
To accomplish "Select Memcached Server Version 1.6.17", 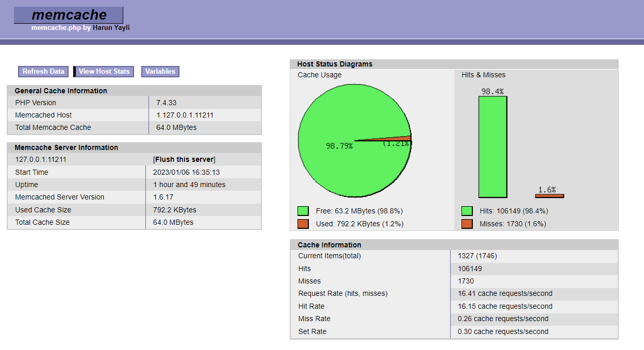I will [163, 197].
